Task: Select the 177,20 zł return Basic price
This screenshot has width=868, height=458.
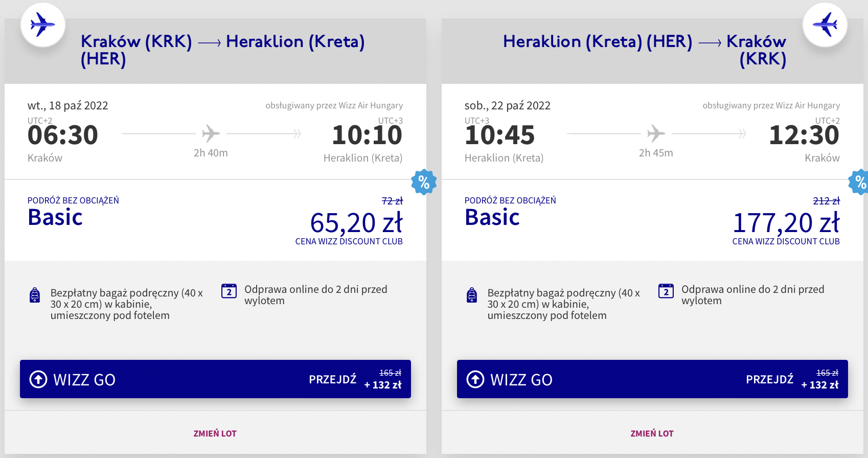Action: (x=786, y=223)
